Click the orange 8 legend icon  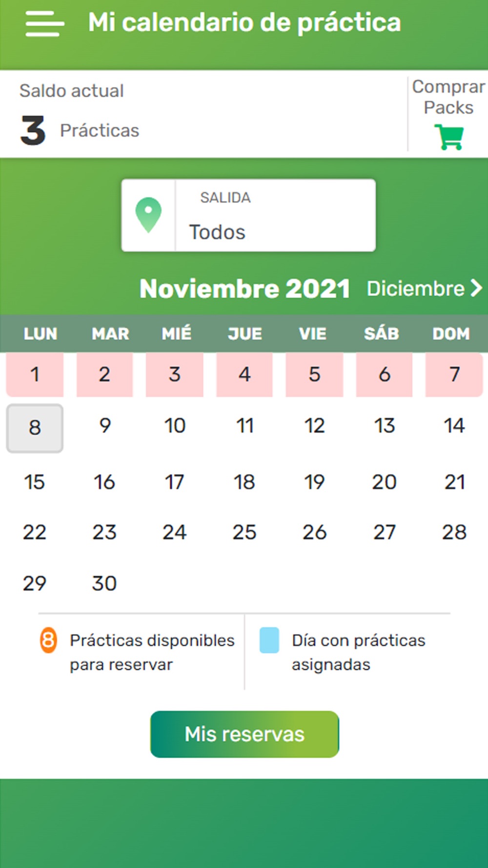pyautogui.click(x=48, y=640)
